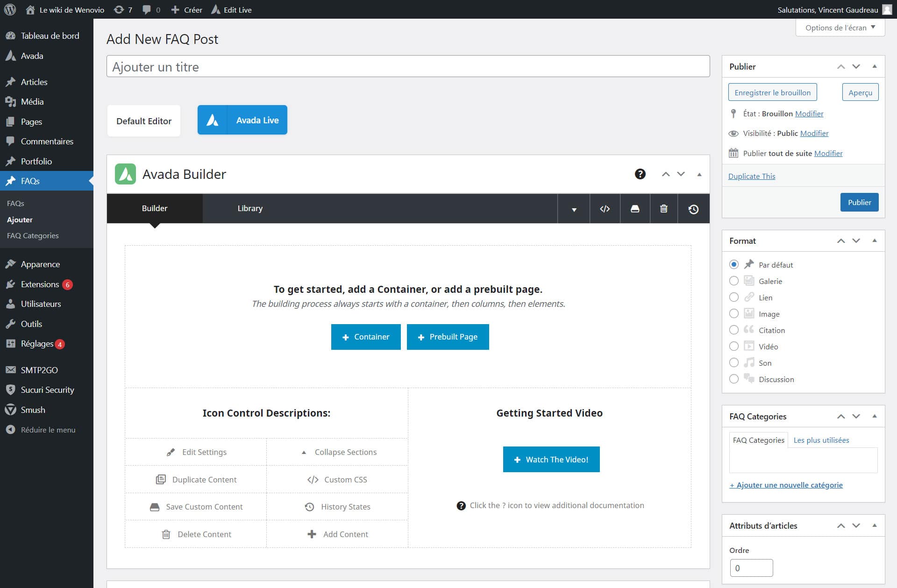Viewport: 897px width, 588px height.
Task: Select Lien format radio
Action: [734, 297]
